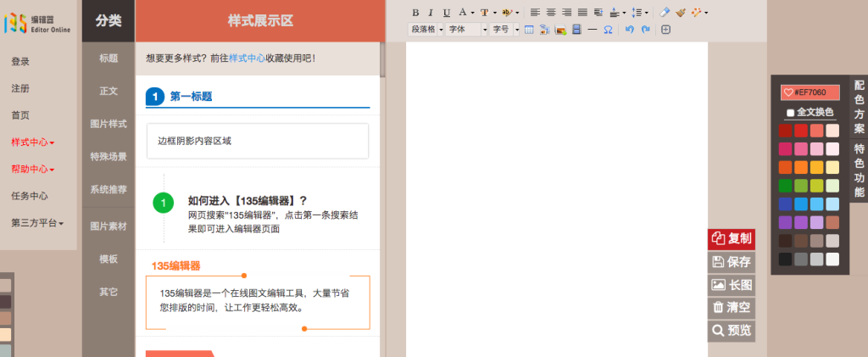Image resolution: width=868 pixels, height=357 pixels.
Task: Toggle bold text formatting
Action: pos(415,13)
